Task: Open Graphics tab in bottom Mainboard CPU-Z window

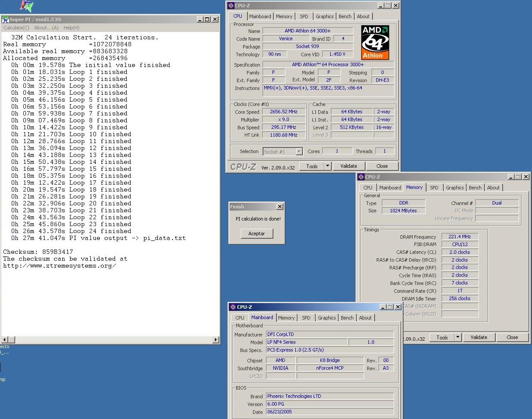Action: tap(327, 318)
